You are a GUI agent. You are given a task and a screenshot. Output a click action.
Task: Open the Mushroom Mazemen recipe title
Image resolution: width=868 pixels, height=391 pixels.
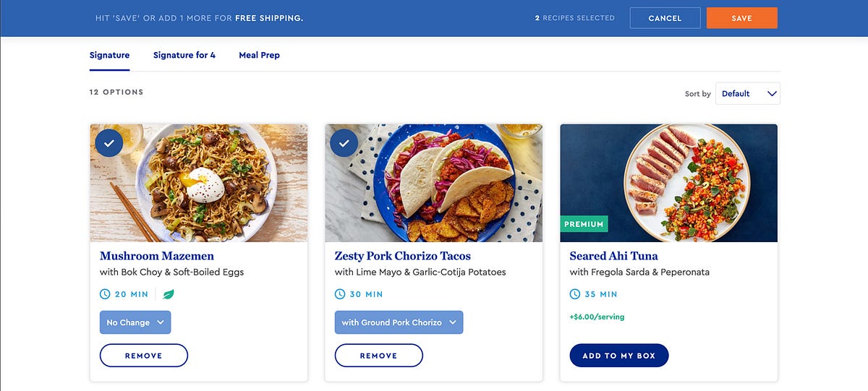tap(157, 256)
